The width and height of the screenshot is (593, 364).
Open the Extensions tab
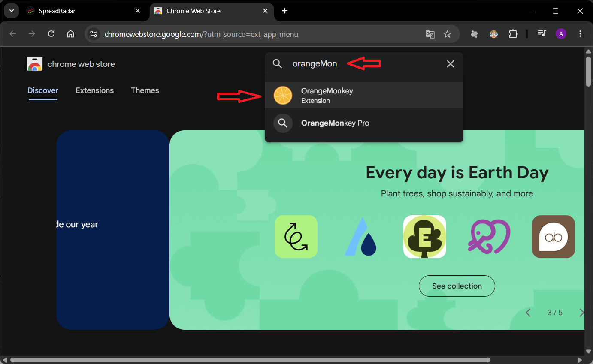(95, 90)
